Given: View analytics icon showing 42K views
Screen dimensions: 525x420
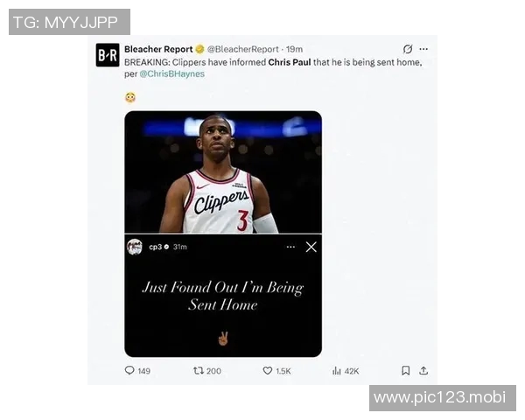Looking at the screenshot, I should pyautogui.click(x=337, y=370).
